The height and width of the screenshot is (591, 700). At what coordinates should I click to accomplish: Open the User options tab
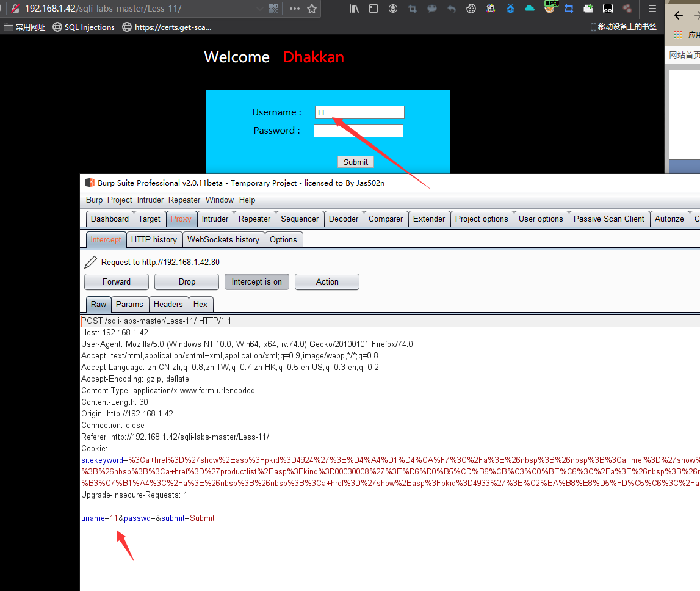tap(541, 219)
